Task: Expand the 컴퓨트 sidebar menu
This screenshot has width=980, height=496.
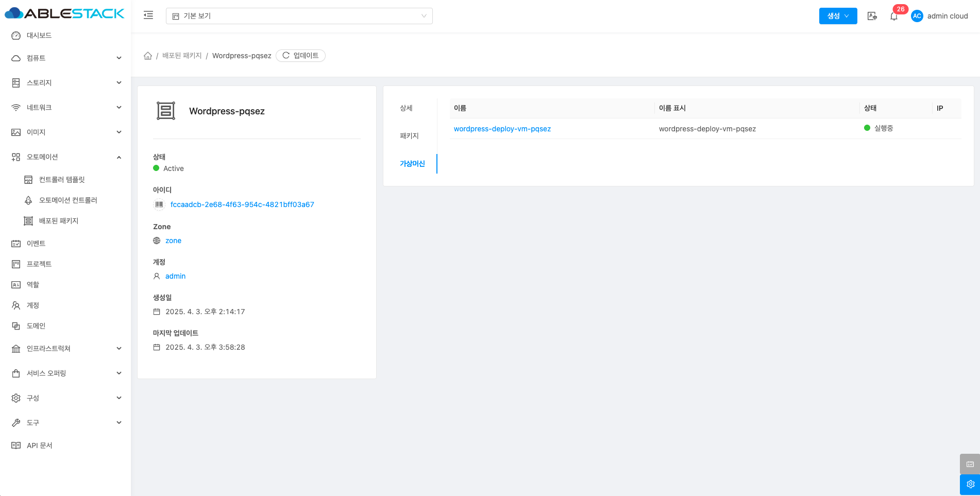Action: pyautogui.click(x=66, y=58)
